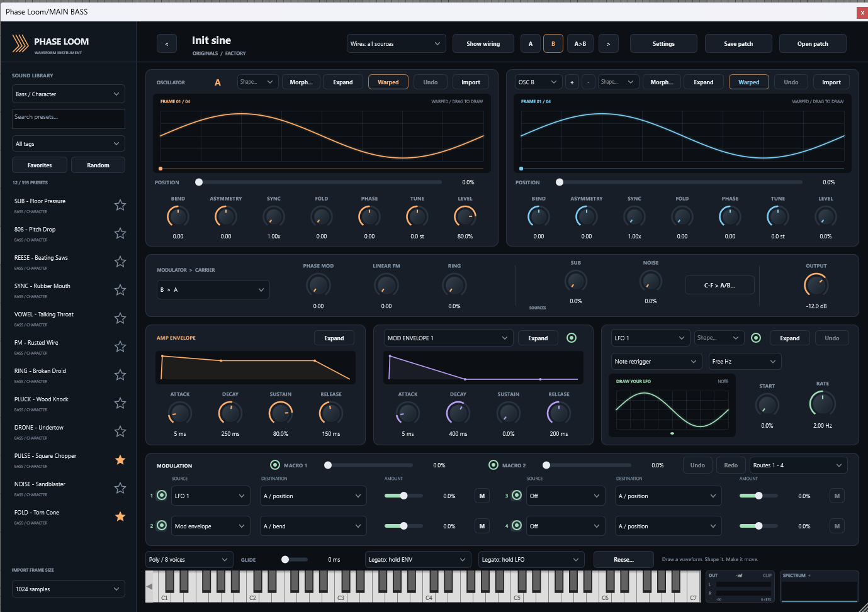Select patch slot B
Screen dimensions: 868x612
(x=553, y=44)
